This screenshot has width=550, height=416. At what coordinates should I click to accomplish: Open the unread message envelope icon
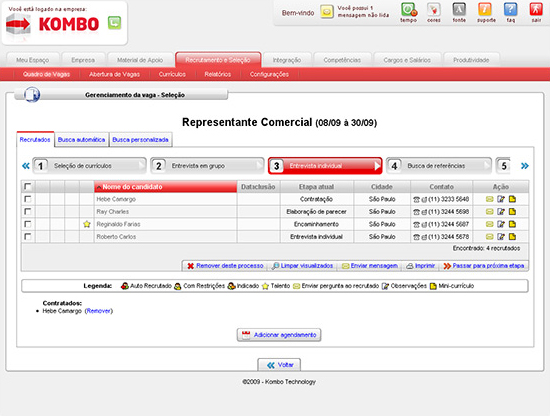(327, 12)
